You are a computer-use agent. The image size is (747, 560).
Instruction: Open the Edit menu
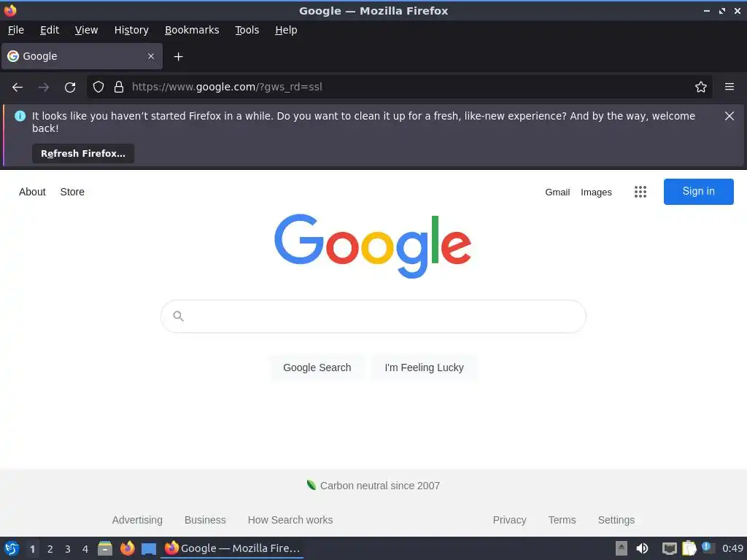50,30
